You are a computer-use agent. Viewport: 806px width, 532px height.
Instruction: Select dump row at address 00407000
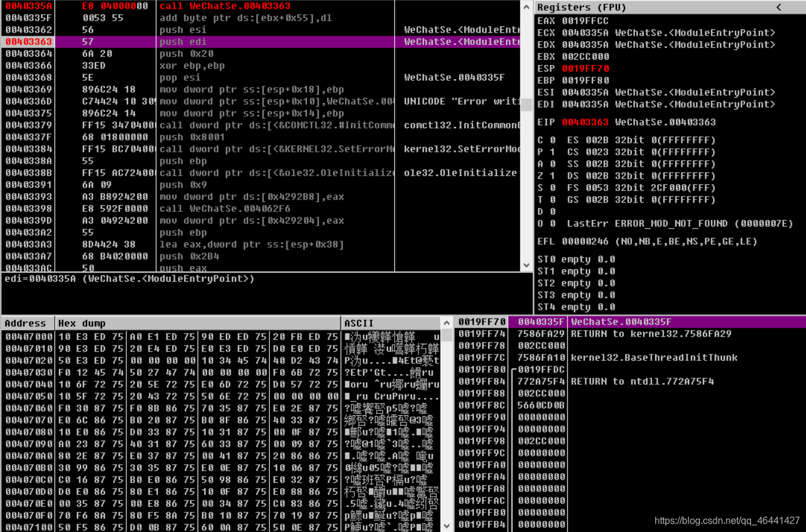pyautogui.click(x=221, y=337)
